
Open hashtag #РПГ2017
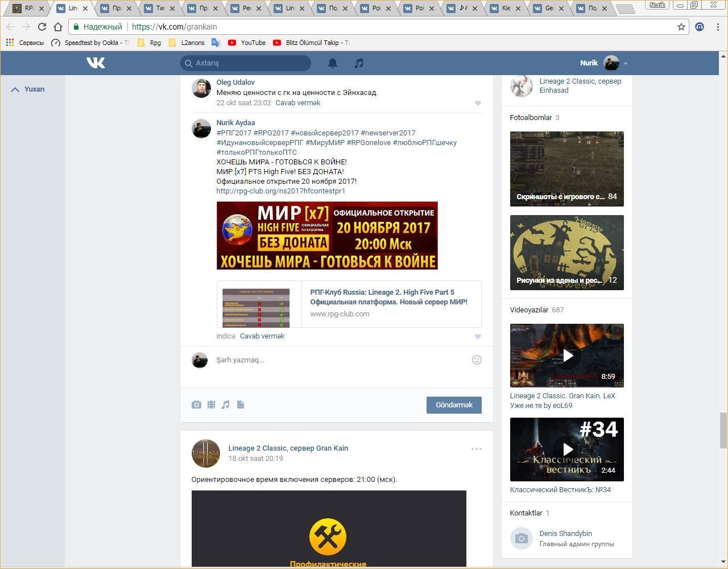coord(234,133)
